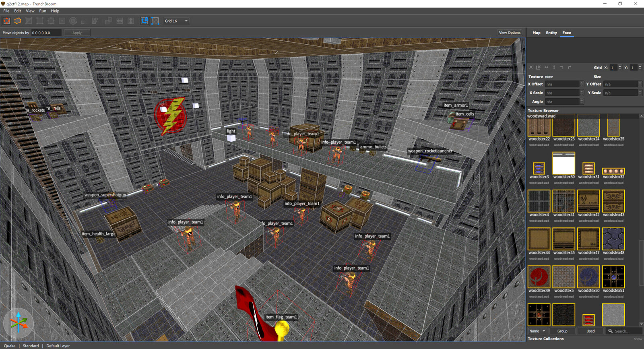Click texture browser scroll down arrow
The height and width of the screenshot is (349, 644).
(x=642, y=324)
